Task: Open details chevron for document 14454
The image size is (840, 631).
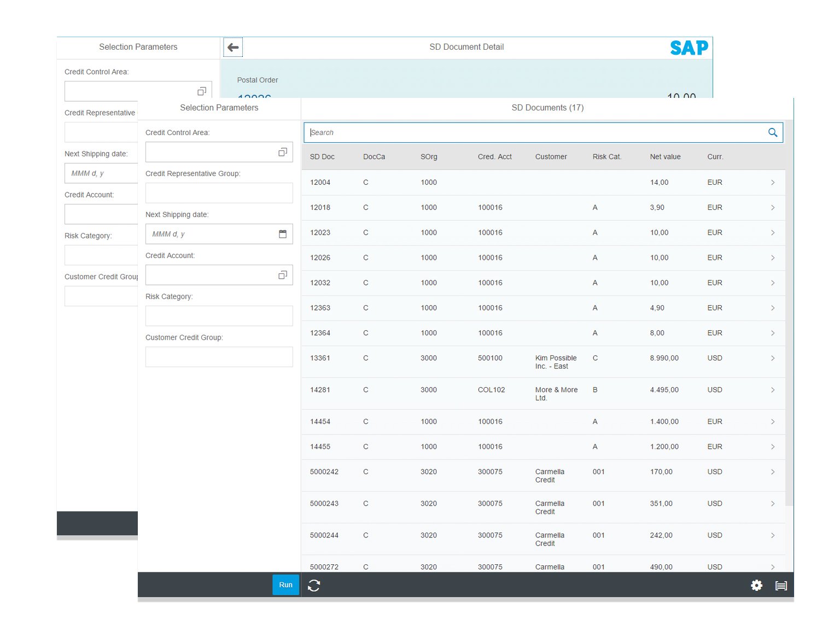Action: (x=773, y=422)
